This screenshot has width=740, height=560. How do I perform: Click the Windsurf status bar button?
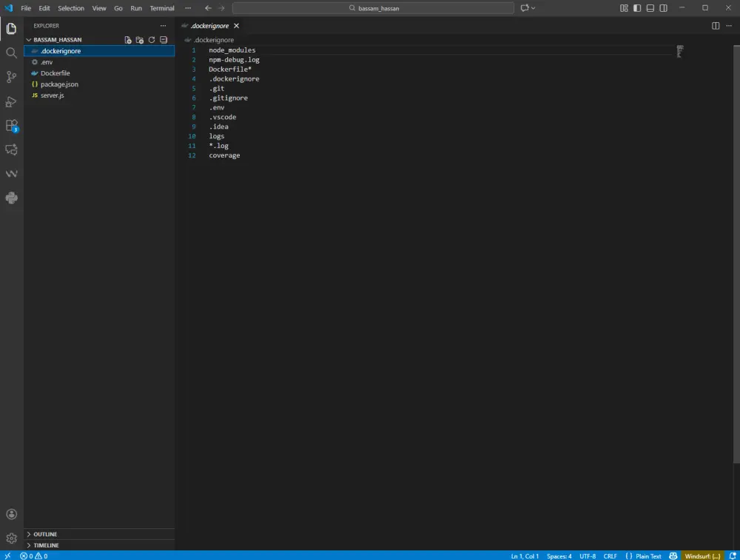(x=702, y=556)
